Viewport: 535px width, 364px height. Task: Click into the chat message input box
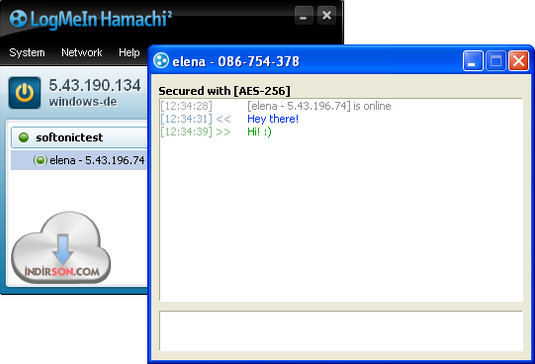coord(341,331)
